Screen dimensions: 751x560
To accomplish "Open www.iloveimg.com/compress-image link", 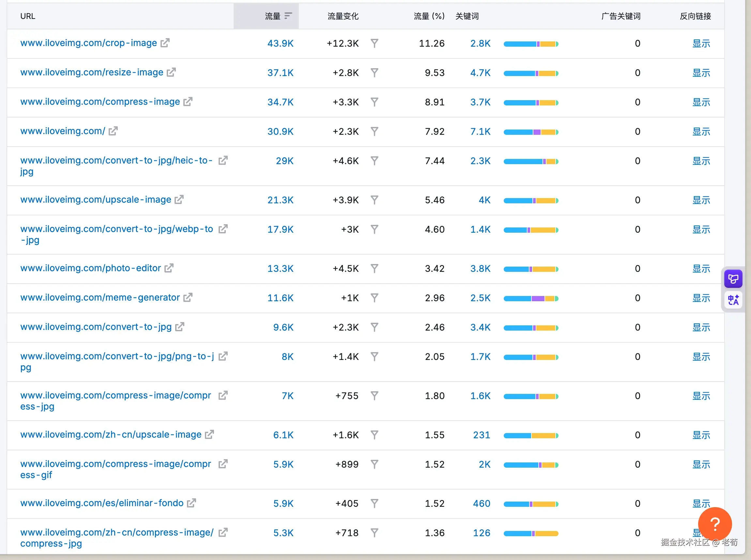I will tap(100, 102).
